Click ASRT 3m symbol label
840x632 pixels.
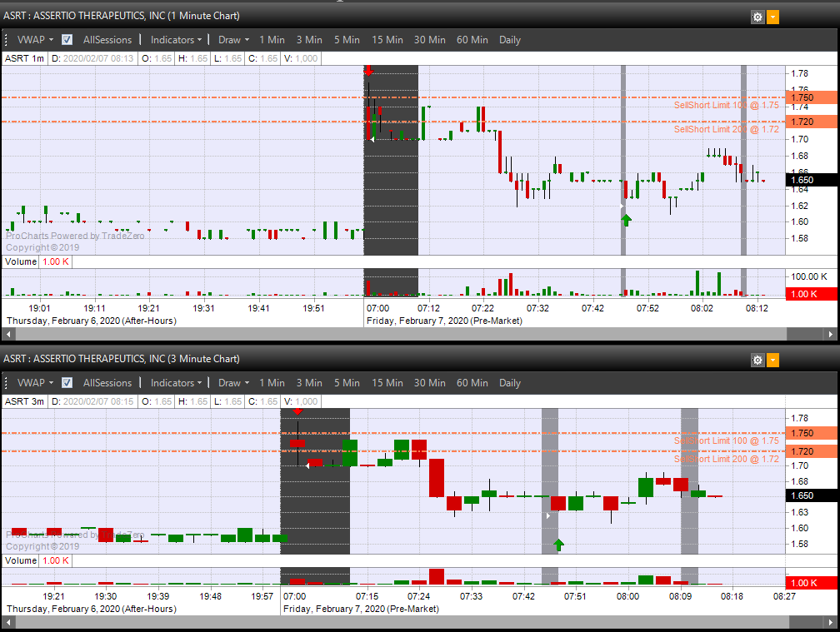click(25, 401)
